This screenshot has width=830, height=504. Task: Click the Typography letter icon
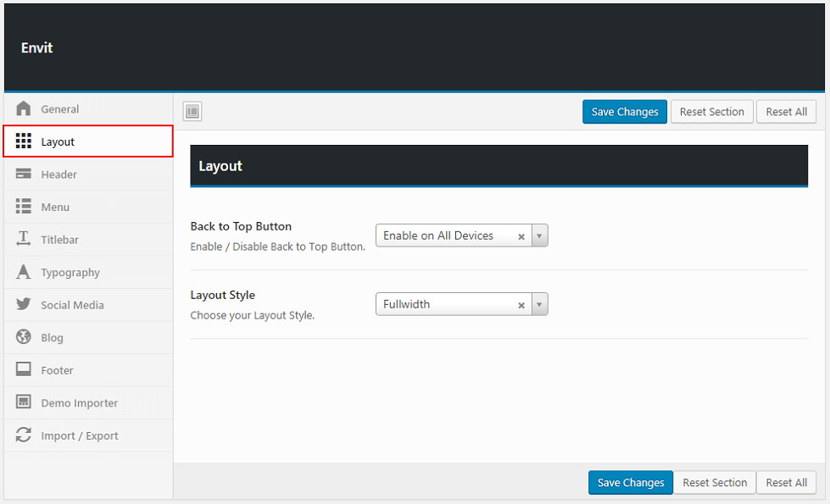[24, 273]
